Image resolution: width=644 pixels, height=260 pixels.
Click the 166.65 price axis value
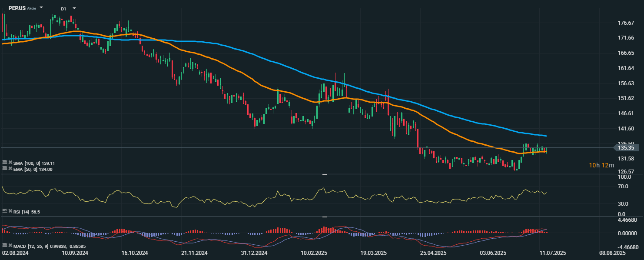[625, 53]
